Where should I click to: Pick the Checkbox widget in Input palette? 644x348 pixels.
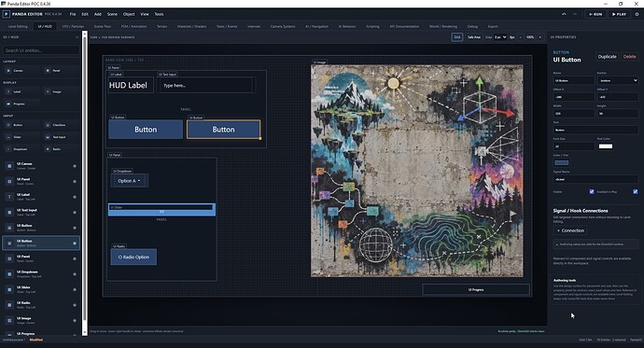tap(61, 125)
